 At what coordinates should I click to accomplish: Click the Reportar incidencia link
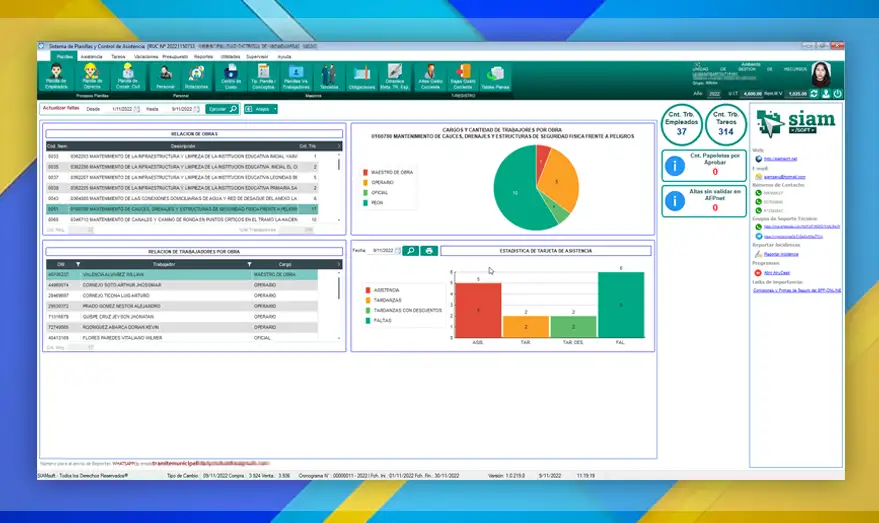[x=782, y=253]
